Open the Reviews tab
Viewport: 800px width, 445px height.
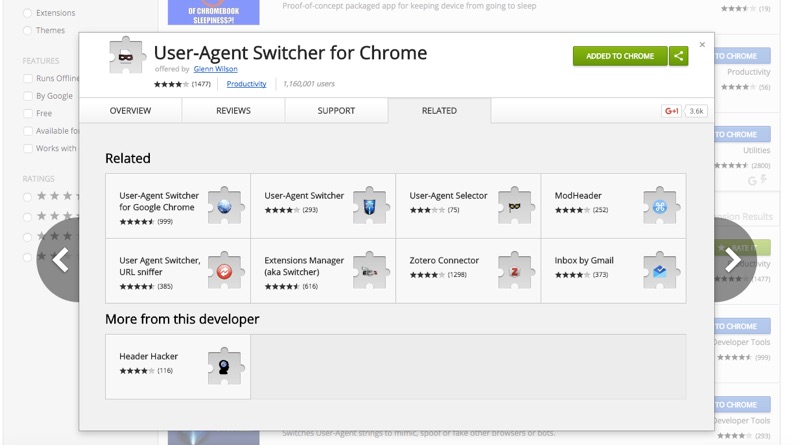tap(233, 111)
